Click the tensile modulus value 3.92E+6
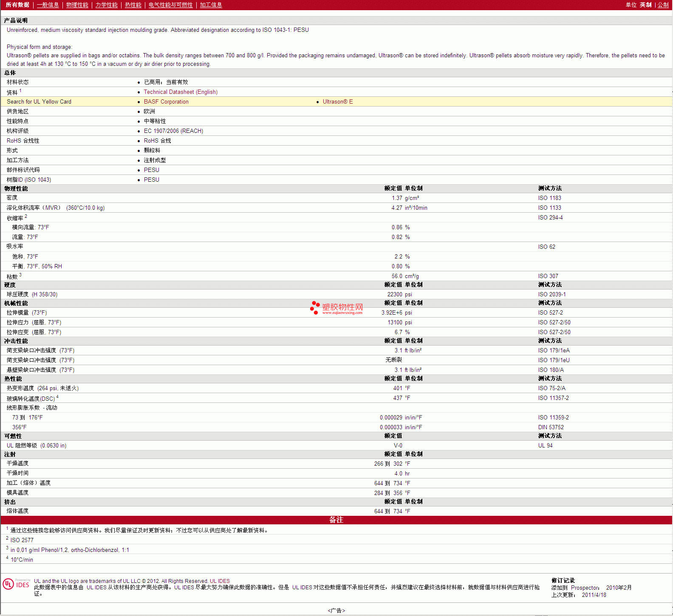Screen dimensions: 673x616 click(392, 313)
